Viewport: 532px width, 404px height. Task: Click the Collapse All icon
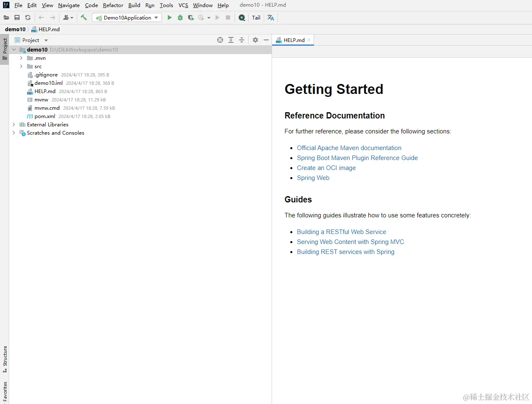[x=242, y=40]
